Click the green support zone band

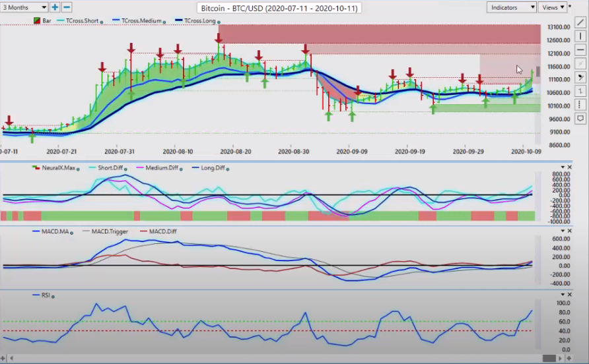487,108
